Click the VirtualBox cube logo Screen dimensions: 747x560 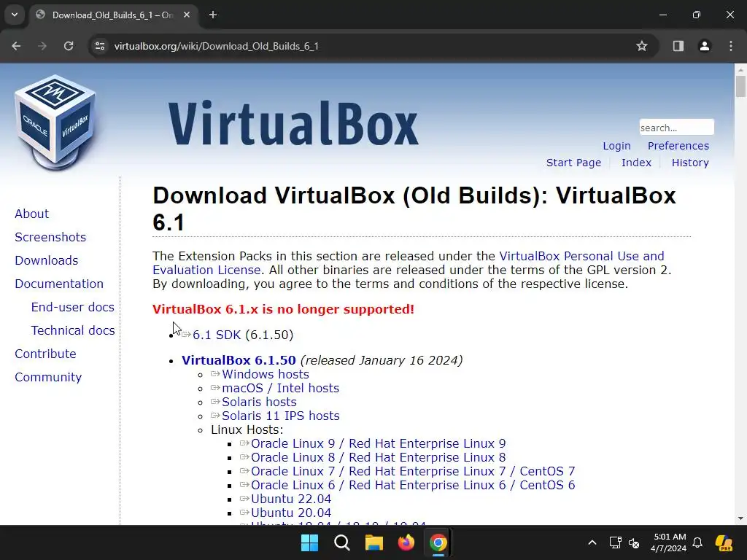click(x=55, y=122)
